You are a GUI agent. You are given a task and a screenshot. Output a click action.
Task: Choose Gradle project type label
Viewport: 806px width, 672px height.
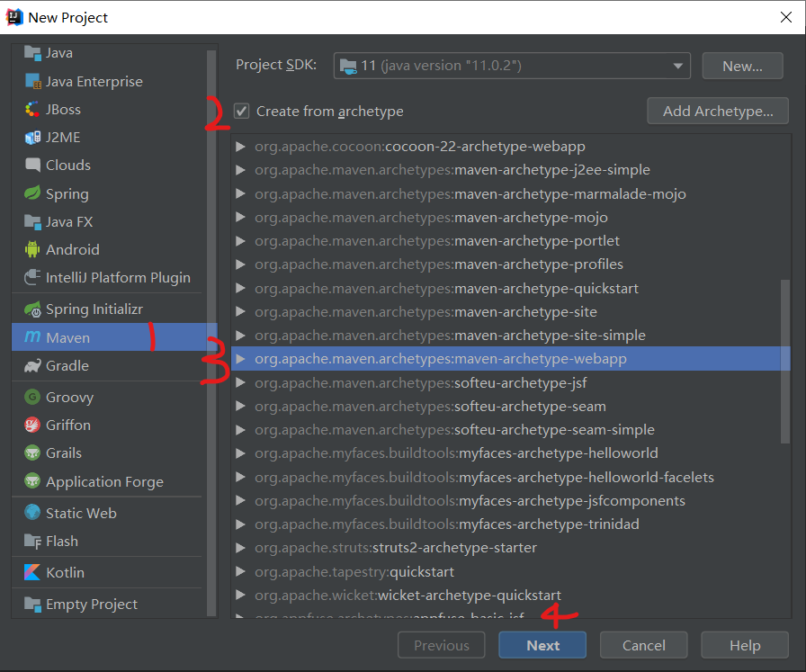(x=67, y=365)
